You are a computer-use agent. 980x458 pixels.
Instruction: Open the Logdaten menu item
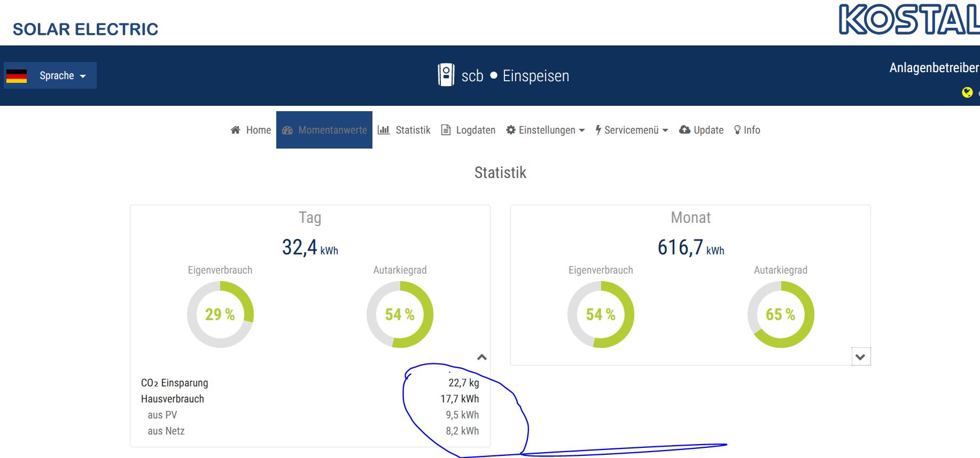(468, 130)
